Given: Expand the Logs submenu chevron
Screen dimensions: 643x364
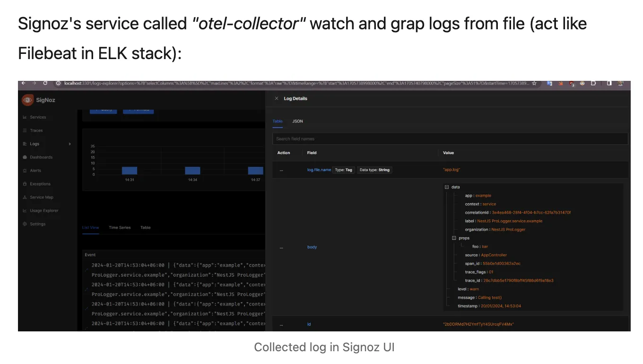Looking at the screenshot, I should (70, 144).
